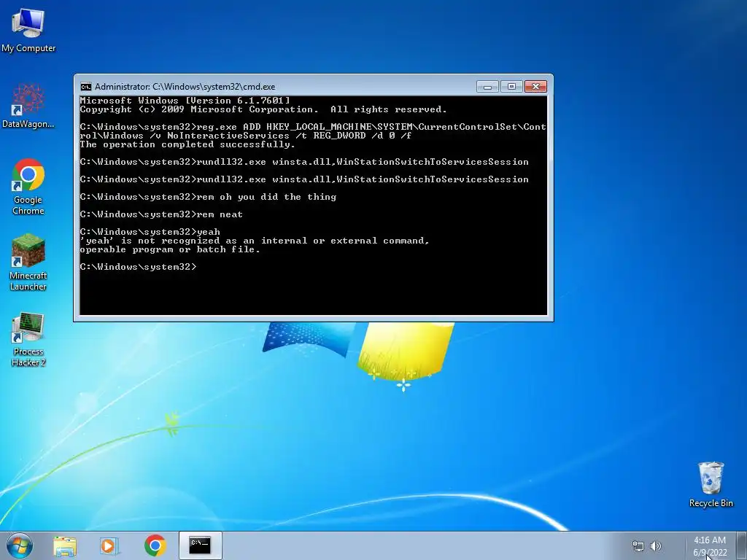The image size is (747, 560).
Task: Click the date 6/9/2022 in tray
Action: click(710, 553)
